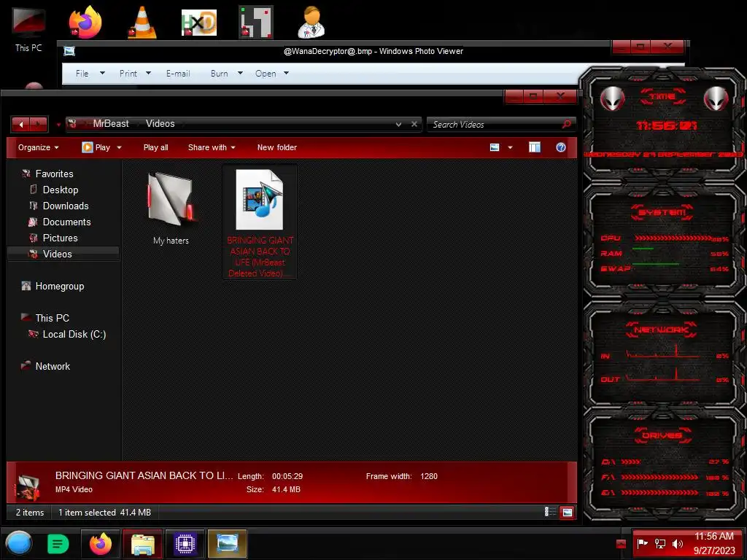This screenshot has height=560, width=747.
Task: Select Homegroup in navigation pane
Action: (60, 286)
